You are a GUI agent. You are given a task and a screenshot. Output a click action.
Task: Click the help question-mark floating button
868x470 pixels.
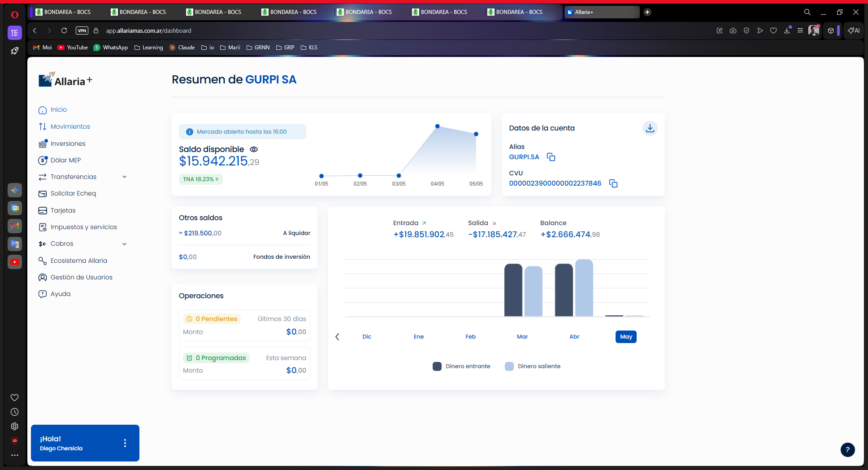point(847,449)
